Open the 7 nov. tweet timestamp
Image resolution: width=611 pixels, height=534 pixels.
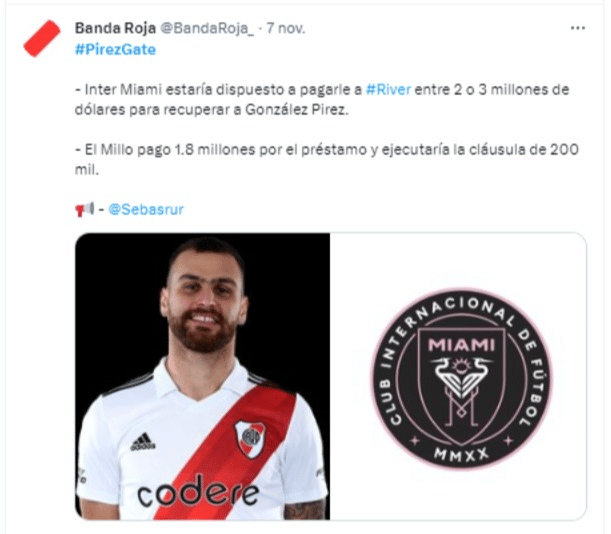click(x=286, y=28)
